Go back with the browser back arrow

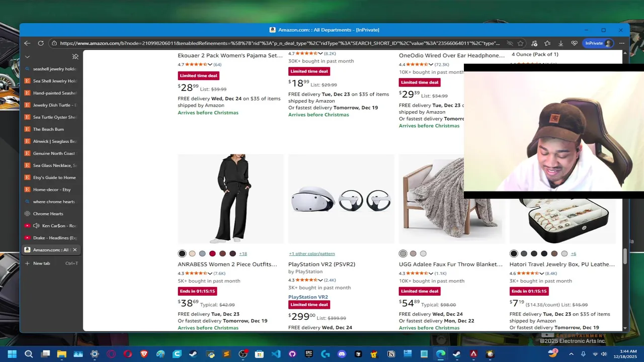(27, 43)
